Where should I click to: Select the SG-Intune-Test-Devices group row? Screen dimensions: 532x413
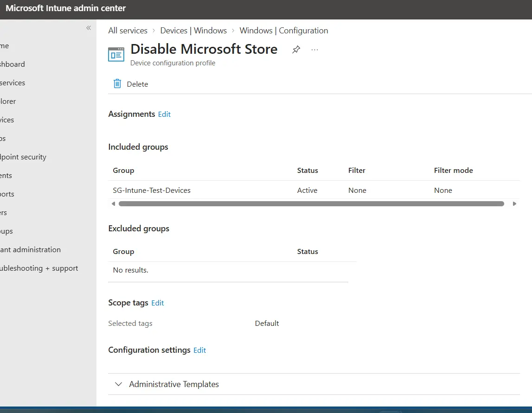tap(314, 190)
